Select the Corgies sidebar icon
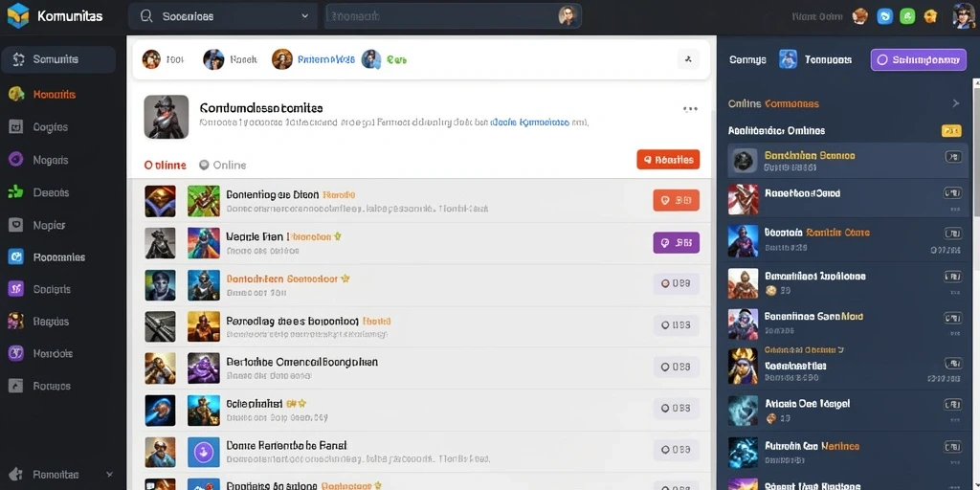The height and width of the screenshot is (490, 980). pos(16,127)
